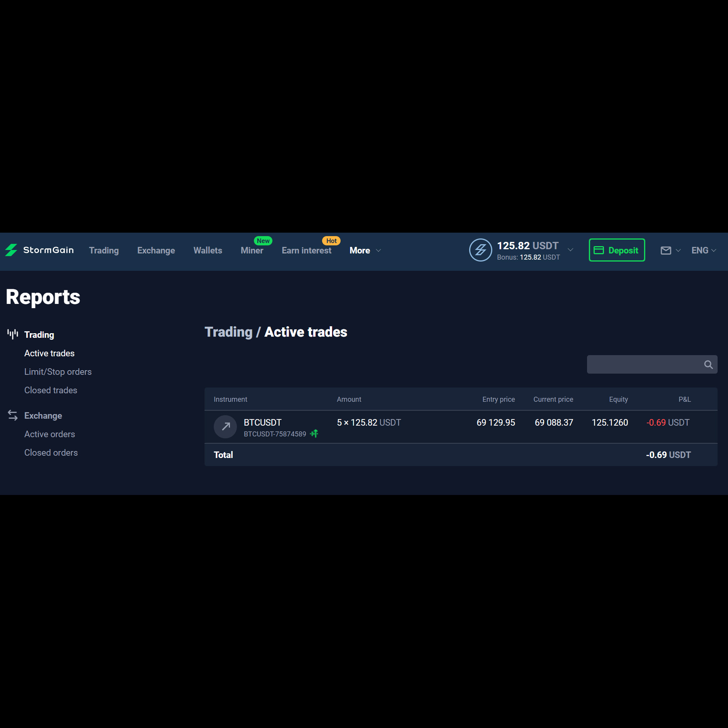Viewport: 728px width, 728px height.
Task: Open the Wallets navigation item
Action: [208, 250]
